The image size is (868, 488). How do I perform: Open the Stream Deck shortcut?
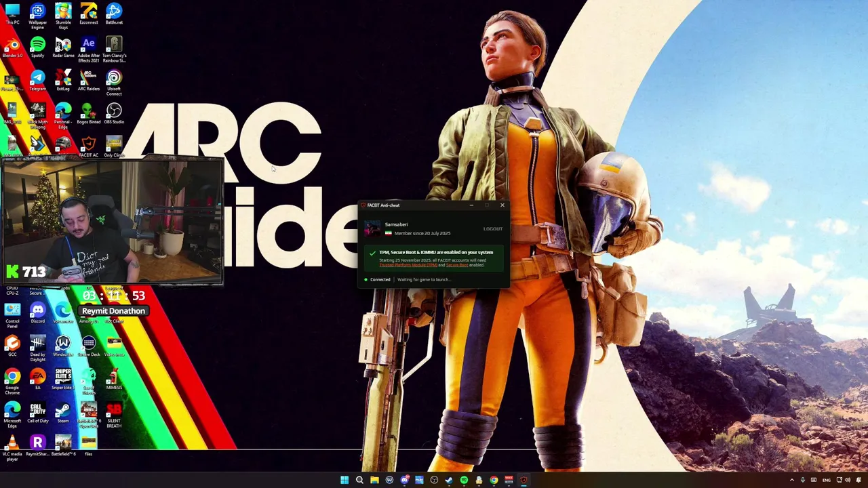[x=88, y=346]
